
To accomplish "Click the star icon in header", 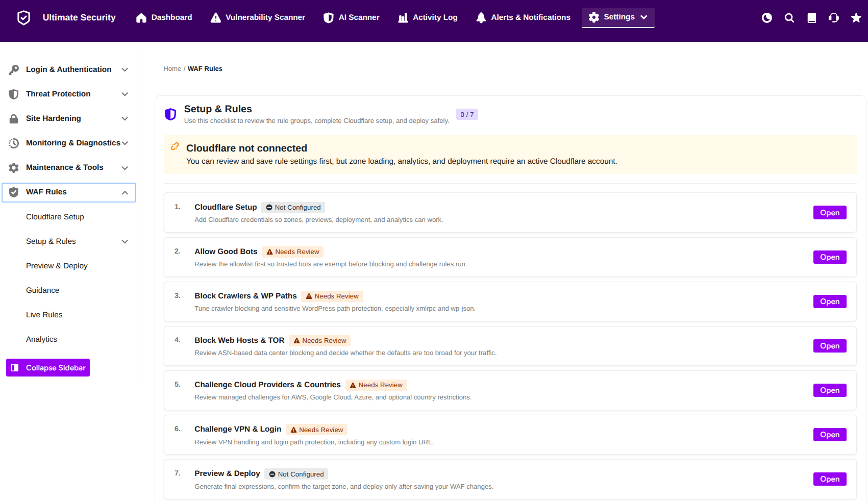I will click(856, 18).
